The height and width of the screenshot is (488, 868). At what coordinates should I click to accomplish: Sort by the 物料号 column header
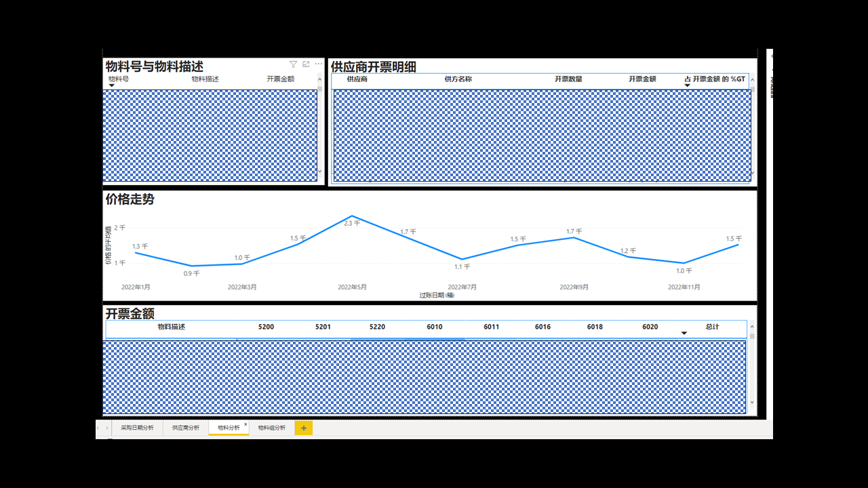click(x=119, y=79)
